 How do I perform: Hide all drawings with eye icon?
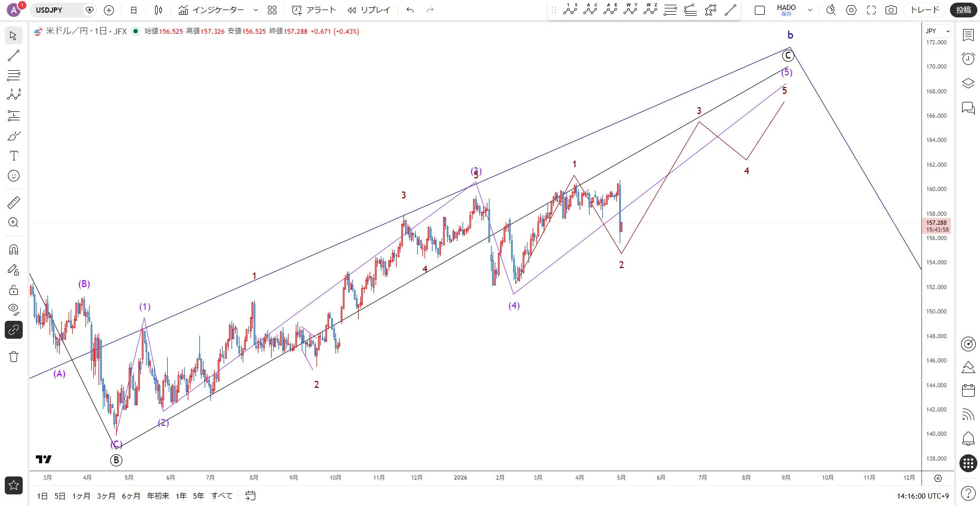tap(14, 309)
